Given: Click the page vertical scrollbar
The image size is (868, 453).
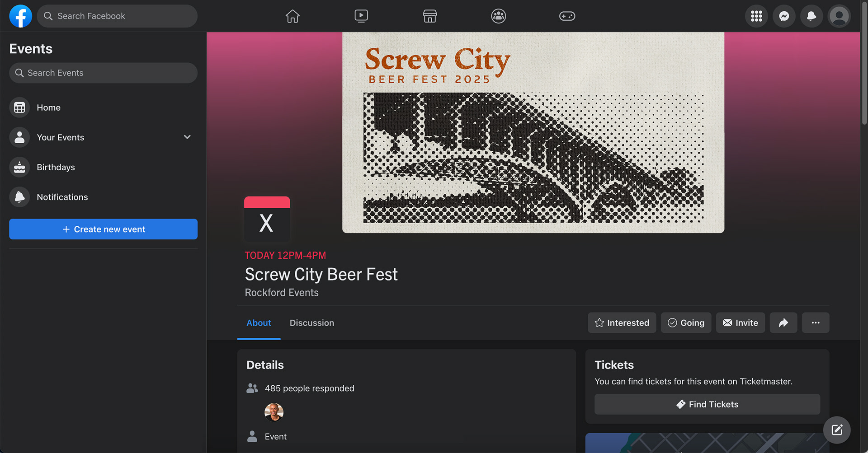Looking at the screenshot, I should (864, 63).
